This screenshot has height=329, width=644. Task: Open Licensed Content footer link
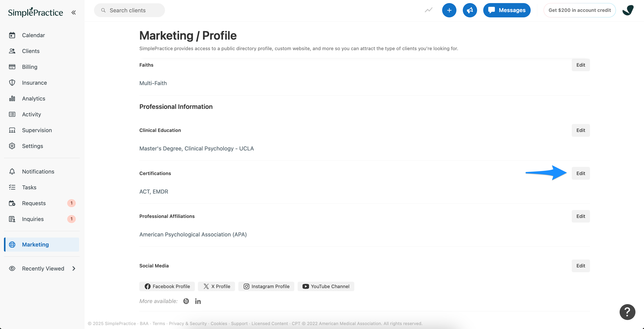[270, 324]
